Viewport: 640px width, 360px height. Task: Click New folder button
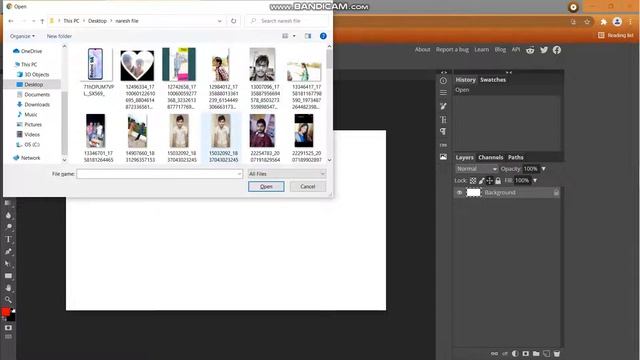59,36
